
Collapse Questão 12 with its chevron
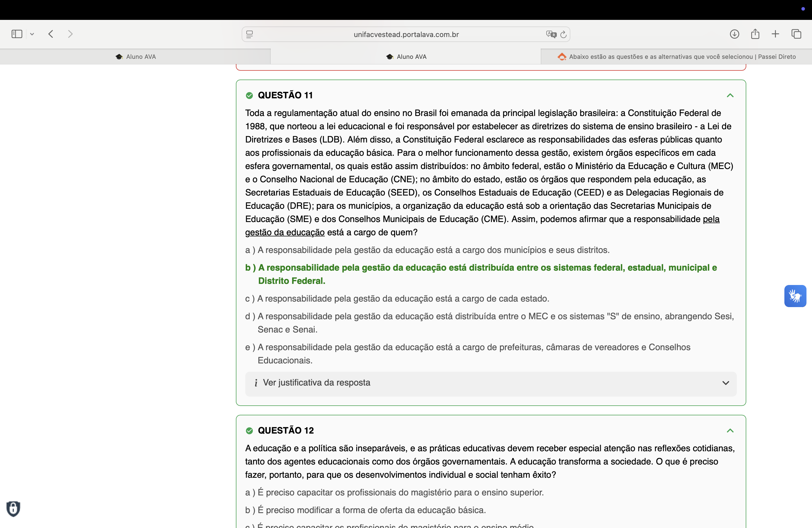(730, 431)
